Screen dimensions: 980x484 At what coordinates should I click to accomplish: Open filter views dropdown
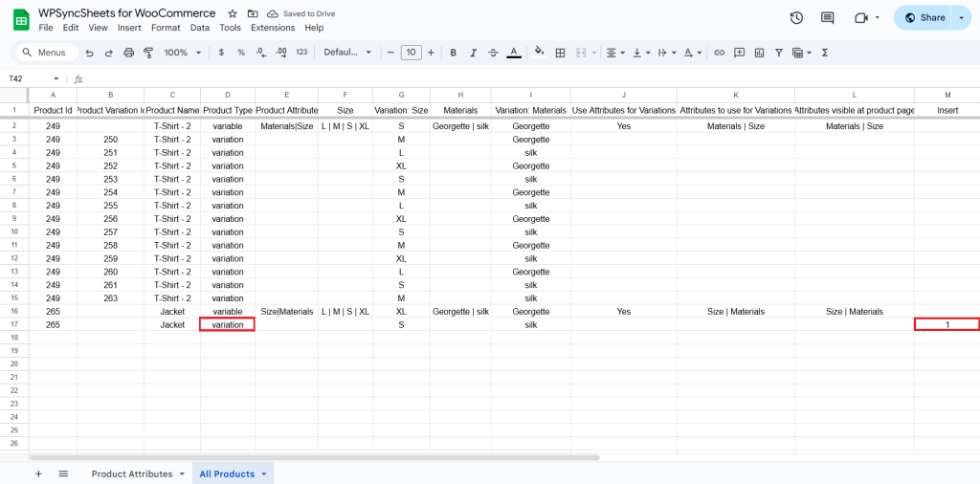(801, 53)
